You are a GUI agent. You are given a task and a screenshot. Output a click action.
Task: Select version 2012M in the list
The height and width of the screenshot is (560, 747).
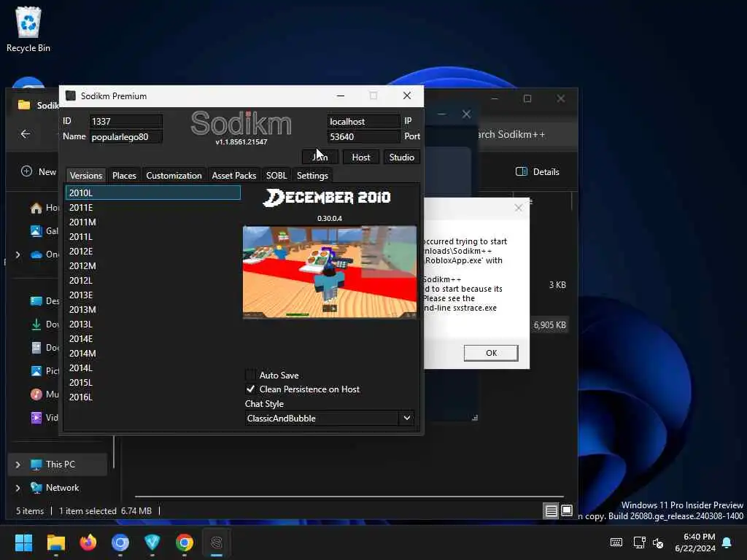pyautogui.click(x=153, y=265)
